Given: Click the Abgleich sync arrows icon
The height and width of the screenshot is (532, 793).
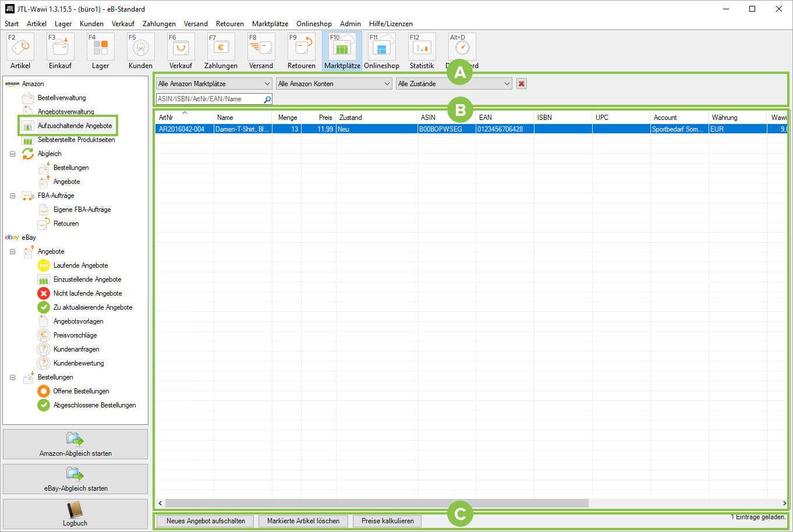Looking at the screenshot, I should coord(28,154).
